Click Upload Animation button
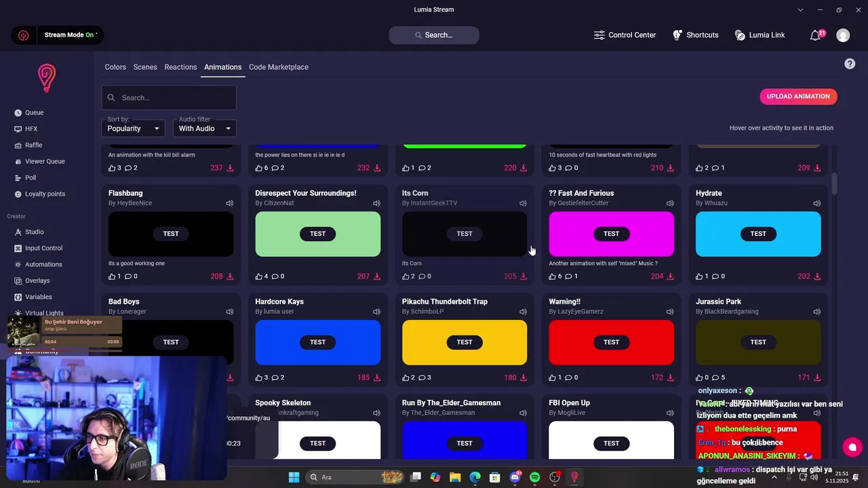The image size is (868, 488). point(798,96)
